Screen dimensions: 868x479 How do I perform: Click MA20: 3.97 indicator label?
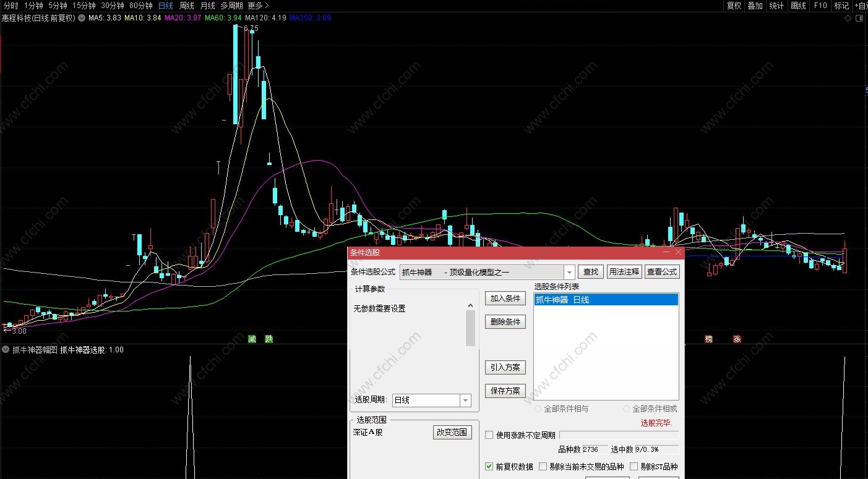click(x=183, y=18)
